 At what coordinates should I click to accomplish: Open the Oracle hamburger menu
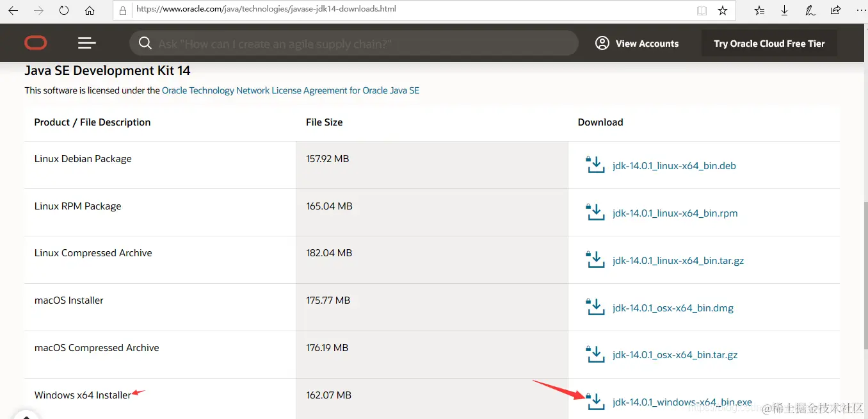tap(87, 43)
